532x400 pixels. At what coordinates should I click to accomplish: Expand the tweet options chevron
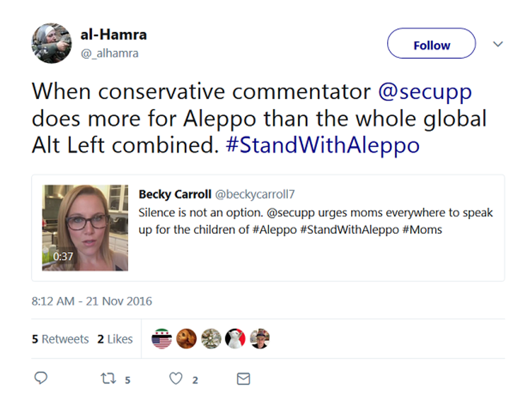[498, 44]
